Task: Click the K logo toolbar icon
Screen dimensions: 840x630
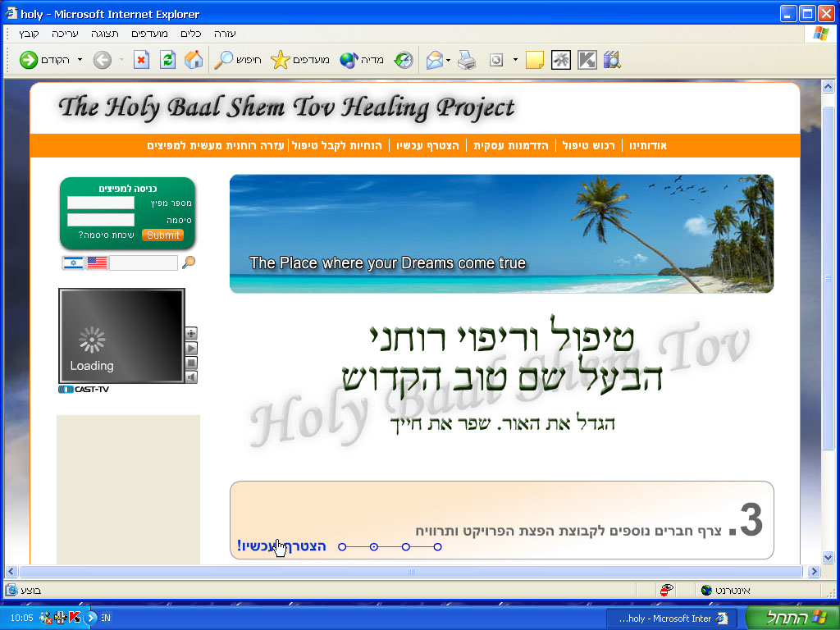Action: [587, 60]
